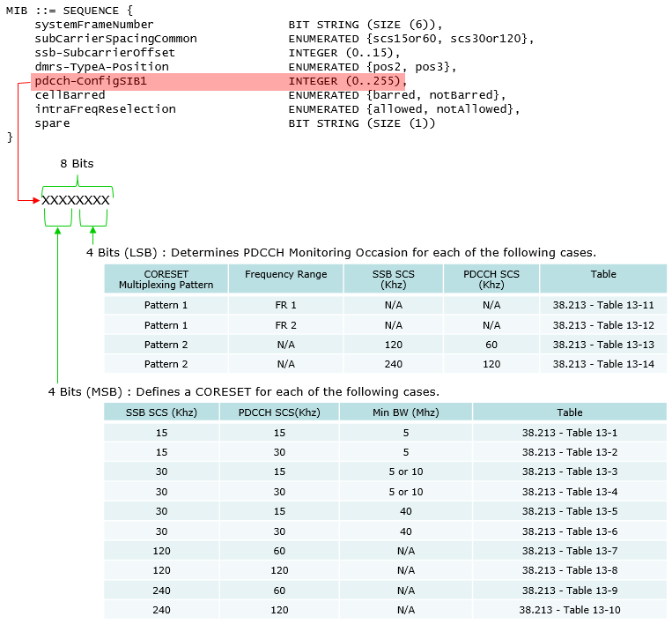Select 38.213 - Table 13-9 cell

pos(570,591)
